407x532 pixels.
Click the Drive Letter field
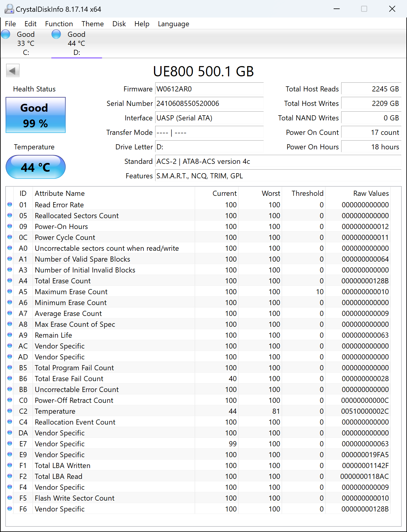(x=209, y=147)
